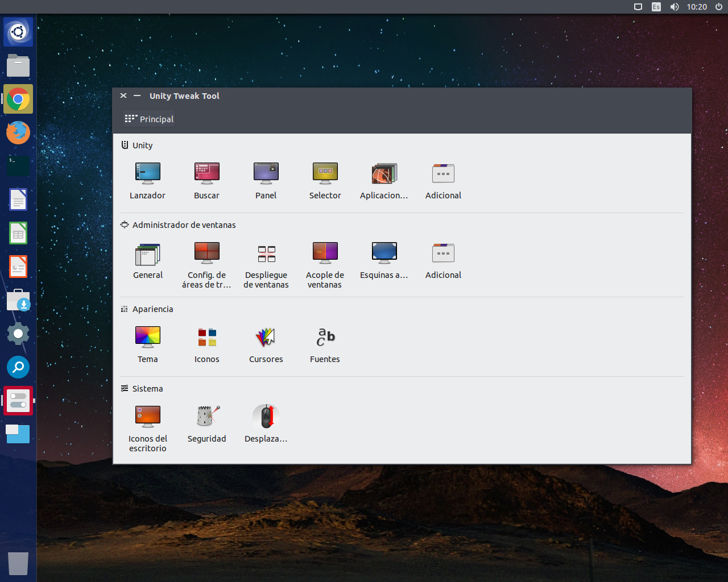Close the Unity Tweak Tool window
Image resolution: width=728 pixels, height=582 pixels.
tap(123, 95)
